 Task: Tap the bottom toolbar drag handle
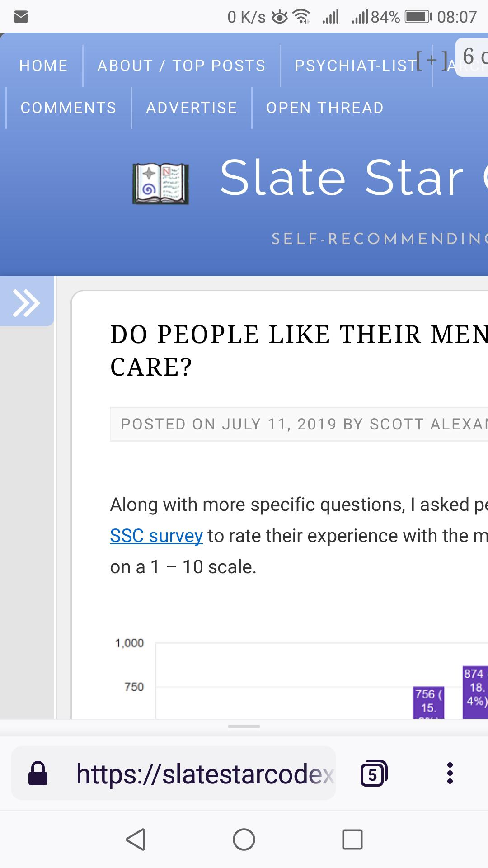(244, 726)
